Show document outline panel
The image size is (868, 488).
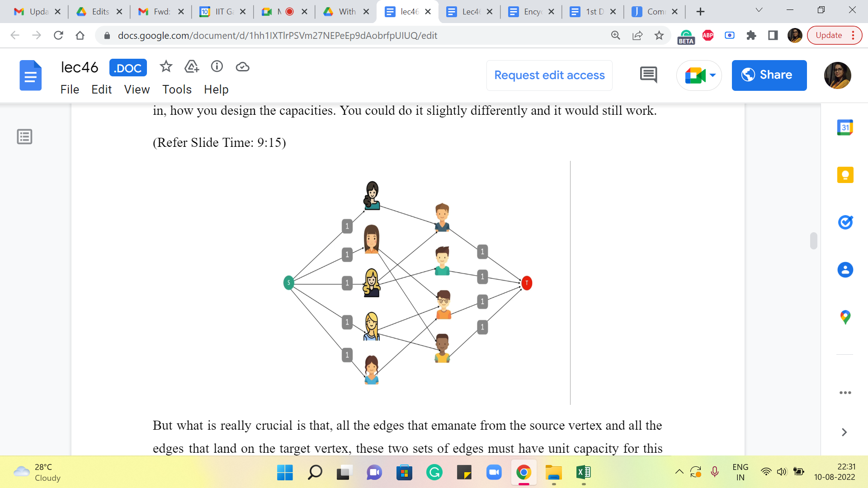click(x=24, y=136)
